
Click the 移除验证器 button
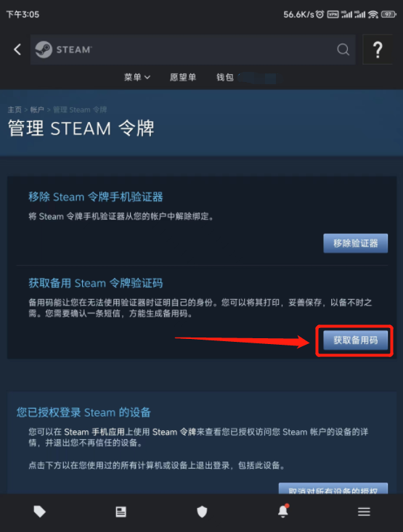coord(356,243)
